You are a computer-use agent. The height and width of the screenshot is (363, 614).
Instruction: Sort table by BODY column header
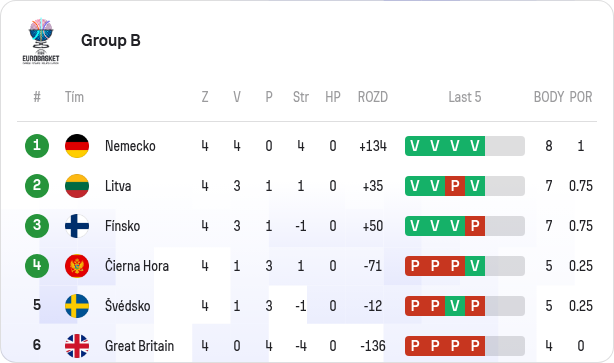tap(549, 97)
